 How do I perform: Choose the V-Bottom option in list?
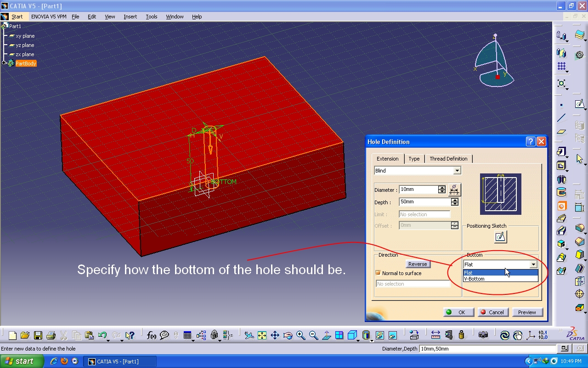[x=501, y=279]
